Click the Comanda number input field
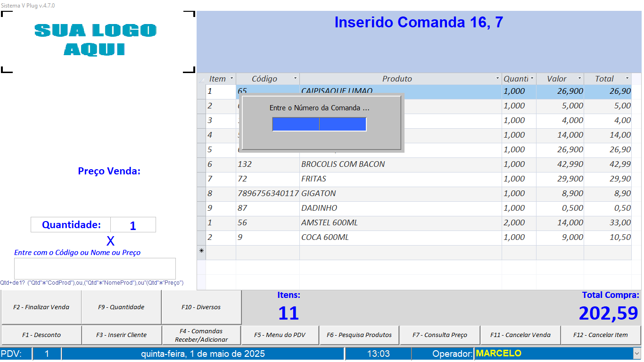Image resolution: width=644 pixels, height=362 pixels. 319,124
